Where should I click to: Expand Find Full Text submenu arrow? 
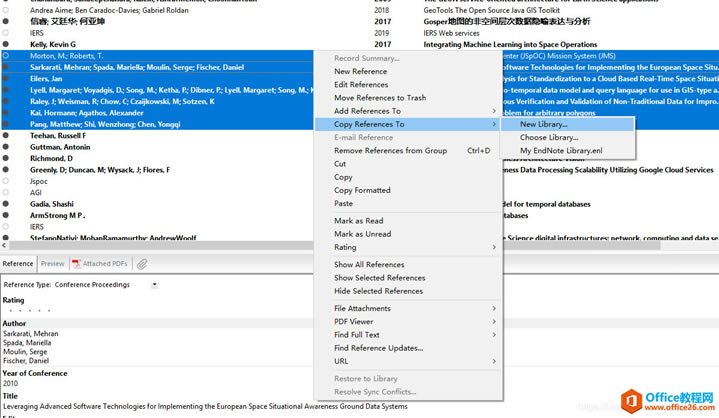click(x=494, y=335)
